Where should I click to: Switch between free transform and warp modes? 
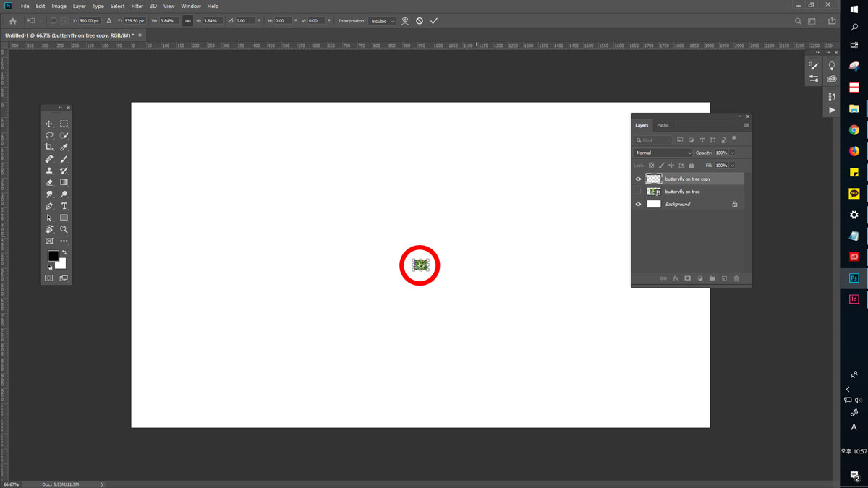[405, 21]
